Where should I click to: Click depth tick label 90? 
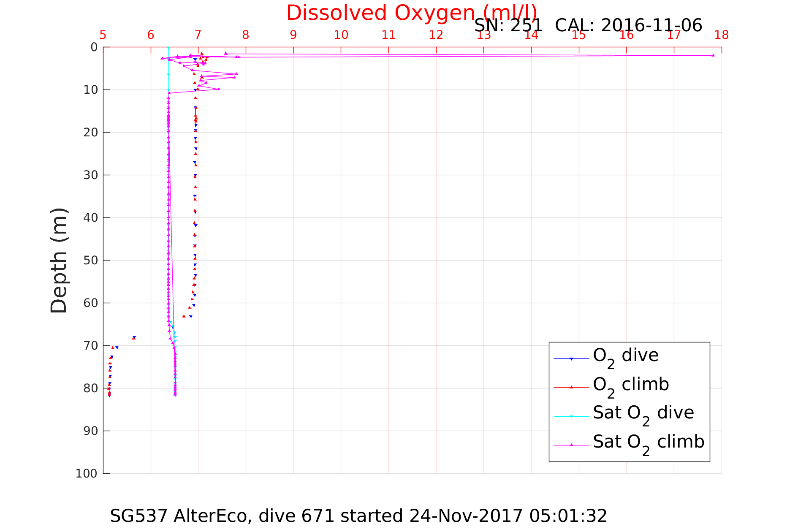[91, 431]
